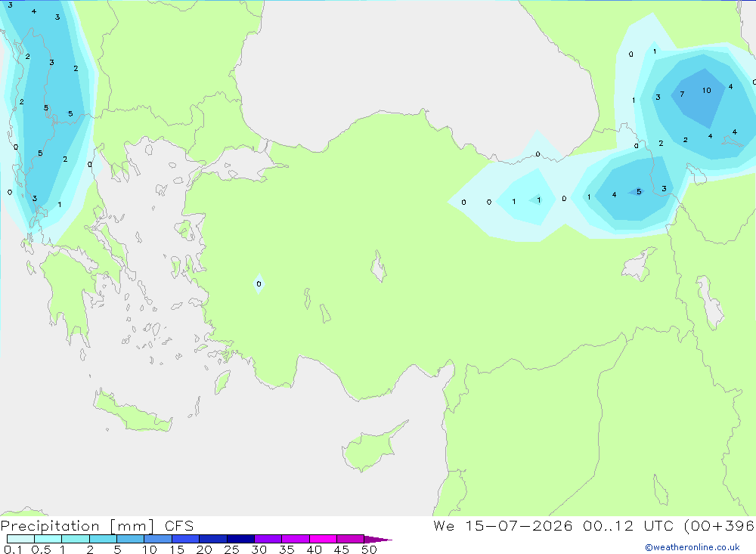Click the 'We' weekday label in the footer
Screen dimensions: 756x554
(444, 525)
